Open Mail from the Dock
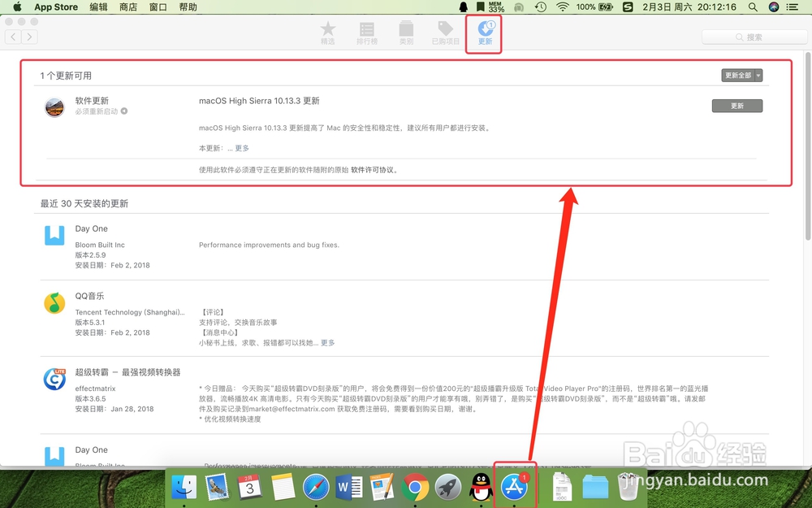Image resolution: width=812 pixels, height=508 pixels. coord(217,487)
